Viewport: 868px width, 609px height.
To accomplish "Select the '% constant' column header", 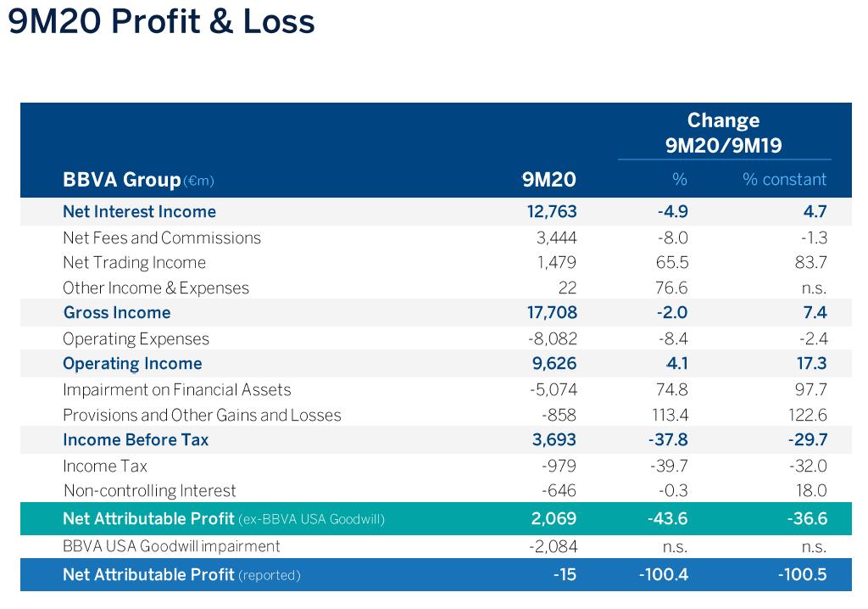I will point(784,180).
